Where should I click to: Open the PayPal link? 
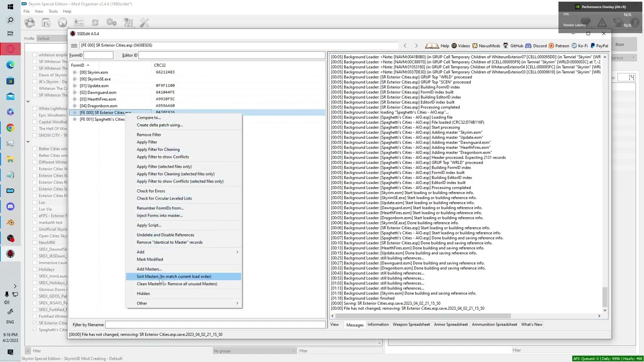(599, 46)
